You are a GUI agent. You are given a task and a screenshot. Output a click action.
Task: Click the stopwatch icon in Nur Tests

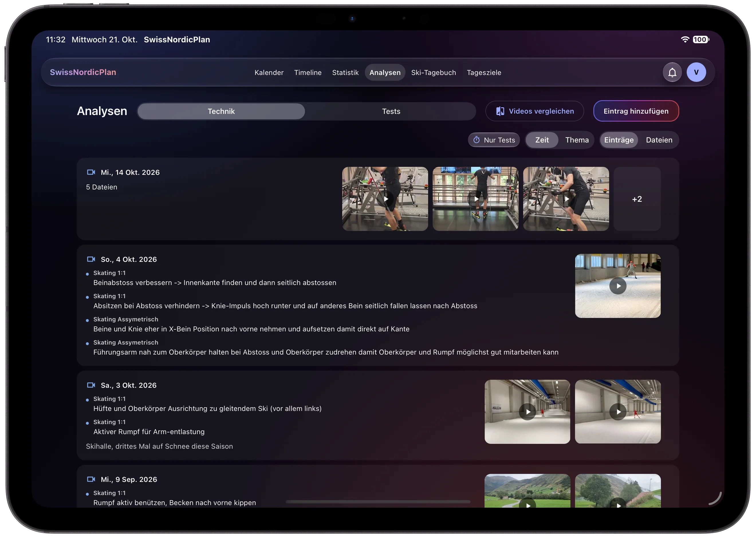[x=476, y=140]
